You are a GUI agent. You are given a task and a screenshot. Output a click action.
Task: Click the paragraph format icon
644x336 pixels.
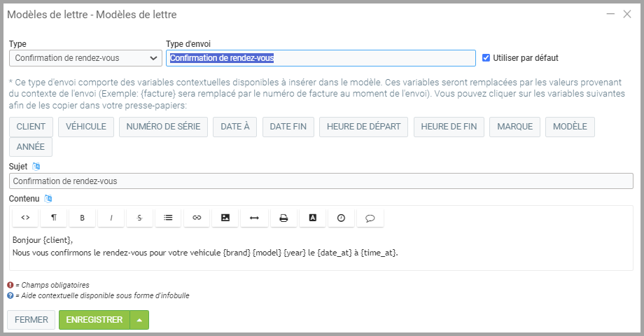54,218
